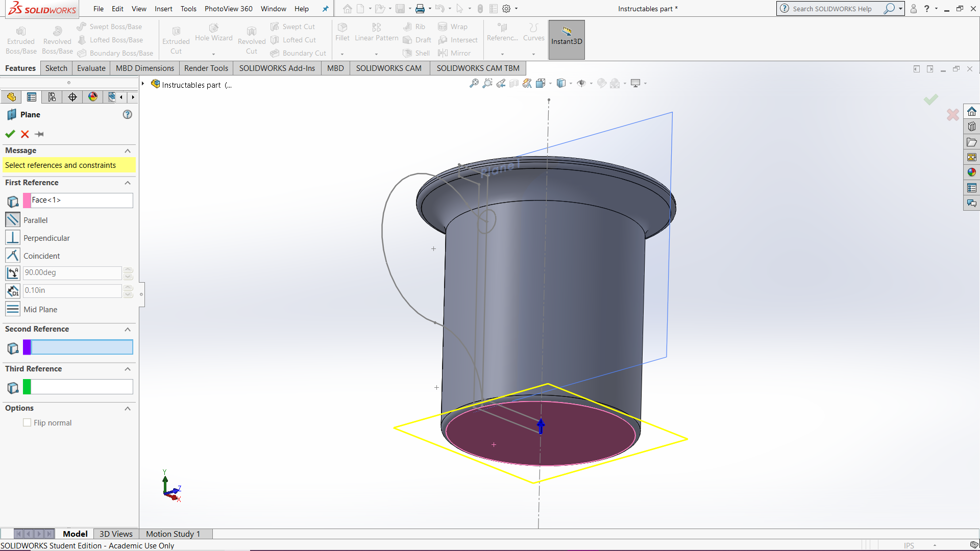
Task: Switch to the Motion Study 1 tab
Action: tap(173, 534)
